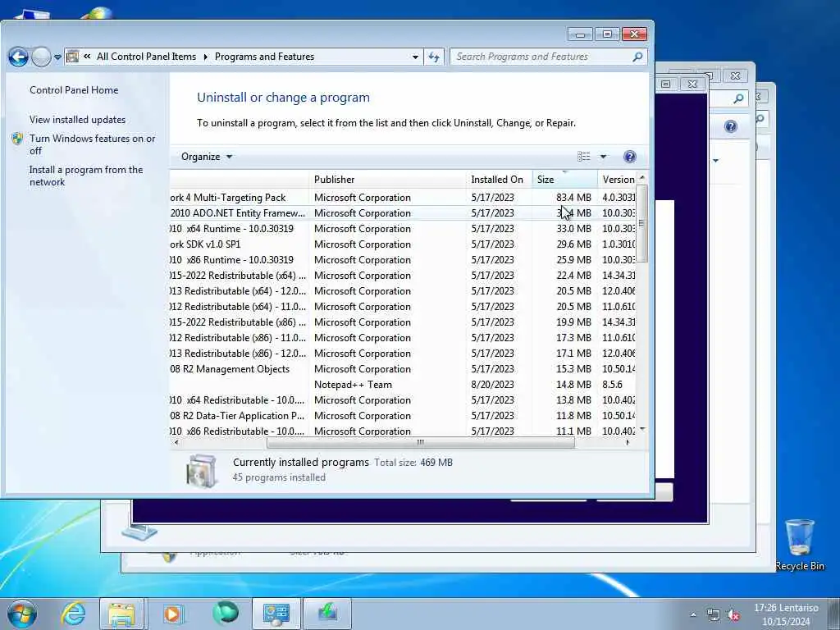Click shield icon beside Turn Windows features
The width and height of the screenshot is (840, 630).
click(x=17, y=139)
